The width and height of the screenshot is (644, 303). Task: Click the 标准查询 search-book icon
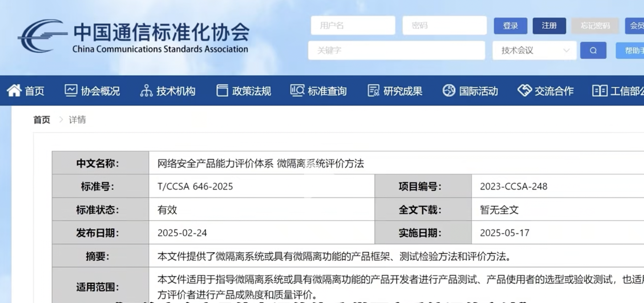tap(297, 90)
